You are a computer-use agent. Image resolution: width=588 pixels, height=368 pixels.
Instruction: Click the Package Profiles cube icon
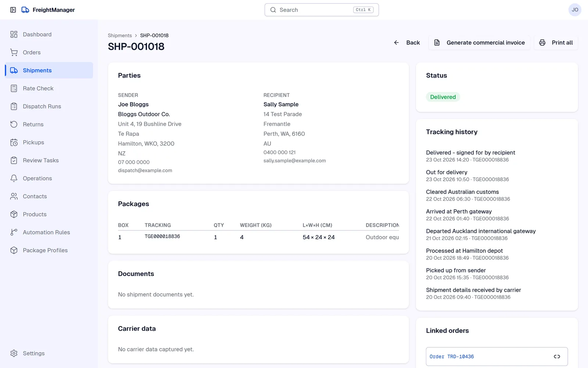tap(14, 250)
